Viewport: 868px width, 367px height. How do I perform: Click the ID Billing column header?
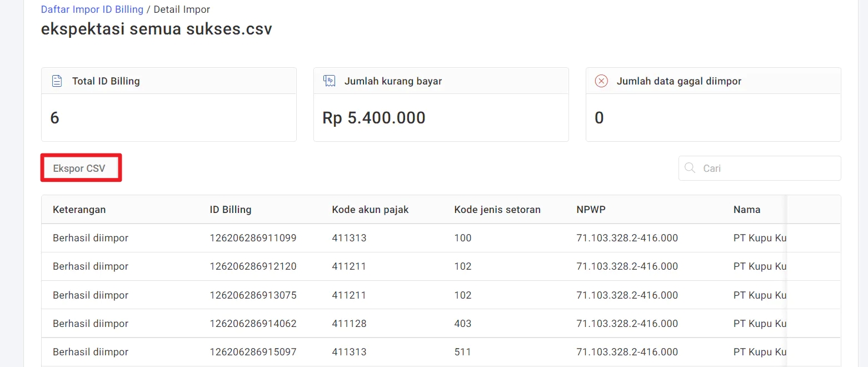coord(231,210)
